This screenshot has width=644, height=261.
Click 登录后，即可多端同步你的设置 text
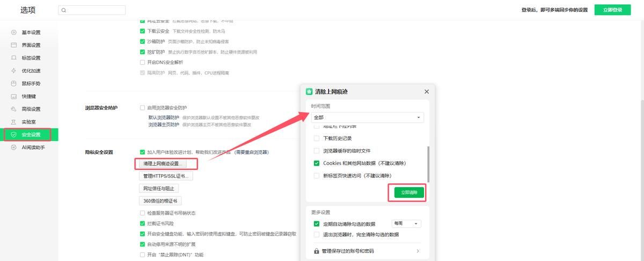555,10
